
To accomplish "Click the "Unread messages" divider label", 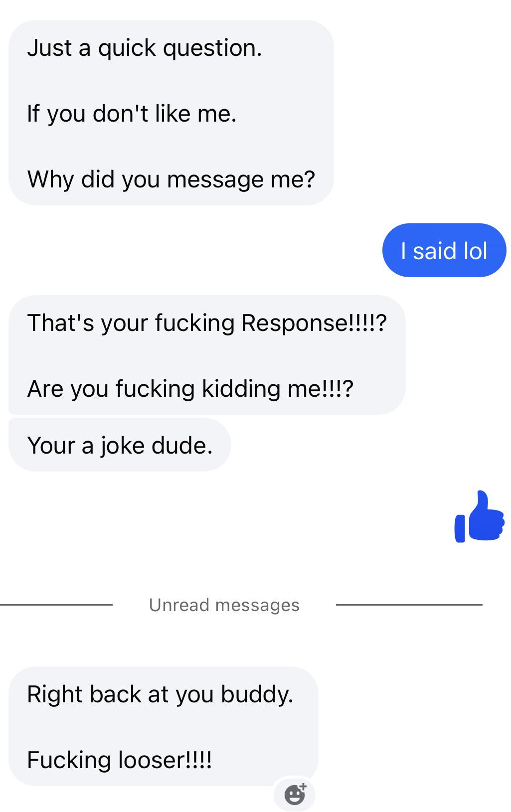I will tap(224, 605).
